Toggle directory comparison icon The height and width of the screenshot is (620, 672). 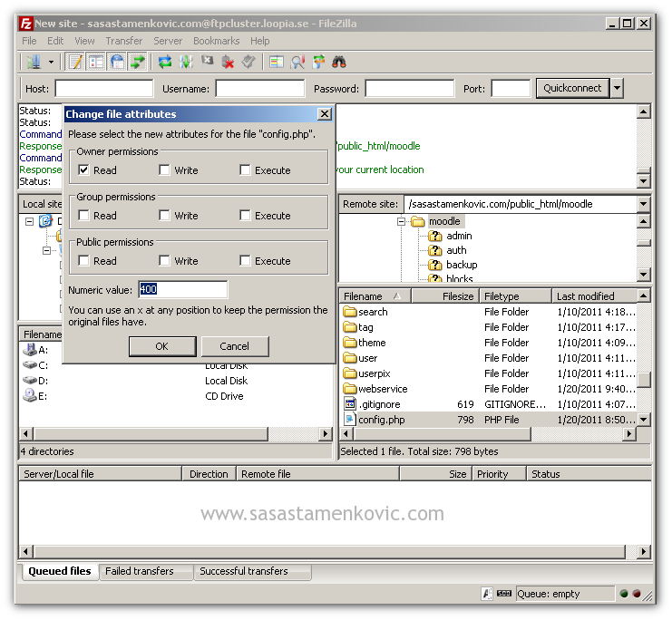(297, 63)
